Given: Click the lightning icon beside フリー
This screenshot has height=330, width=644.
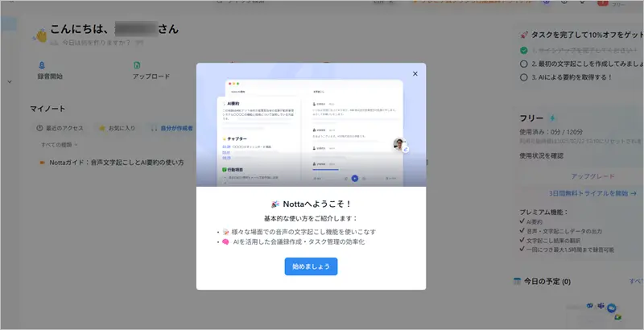Looking at the screenshot, I should 552,118.
